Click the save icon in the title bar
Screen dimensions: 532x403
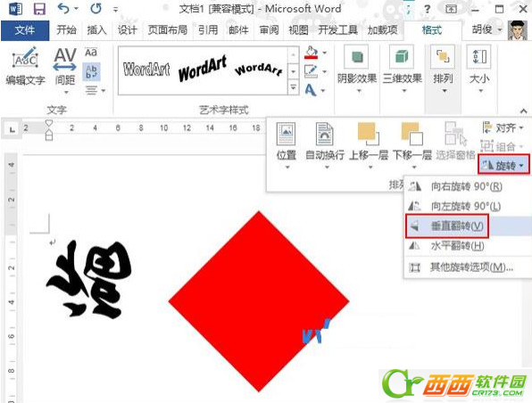point(39,9)
